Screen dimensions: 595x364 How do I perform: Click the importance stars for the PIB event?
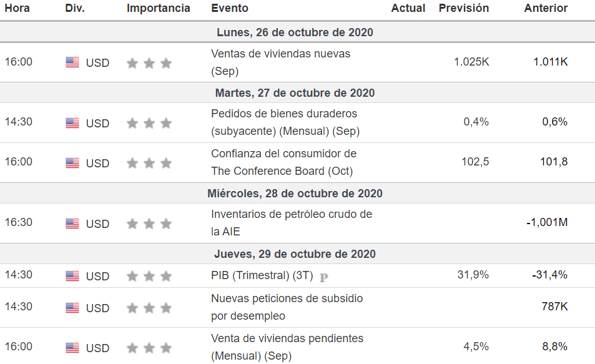point(149,276)
